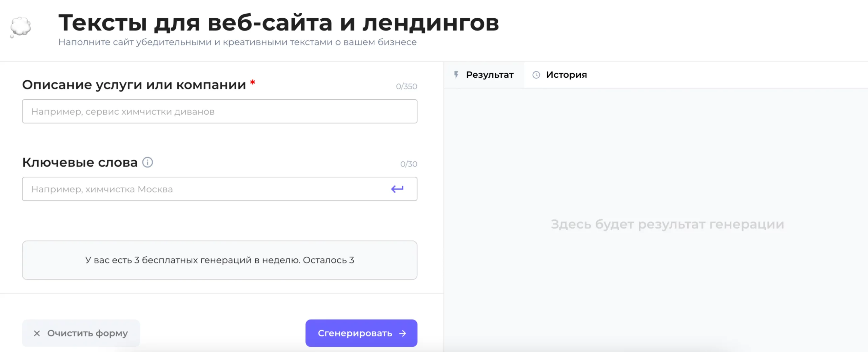868x352 pixels.
Task: Click the info icon next to Ключевые слова
Action: click(x=147, y=162)
